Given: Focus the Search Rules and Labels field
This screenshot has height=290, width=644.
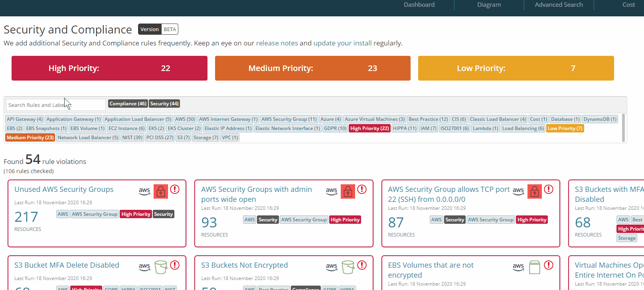Looking at the screenshot, I should point(56,105).
